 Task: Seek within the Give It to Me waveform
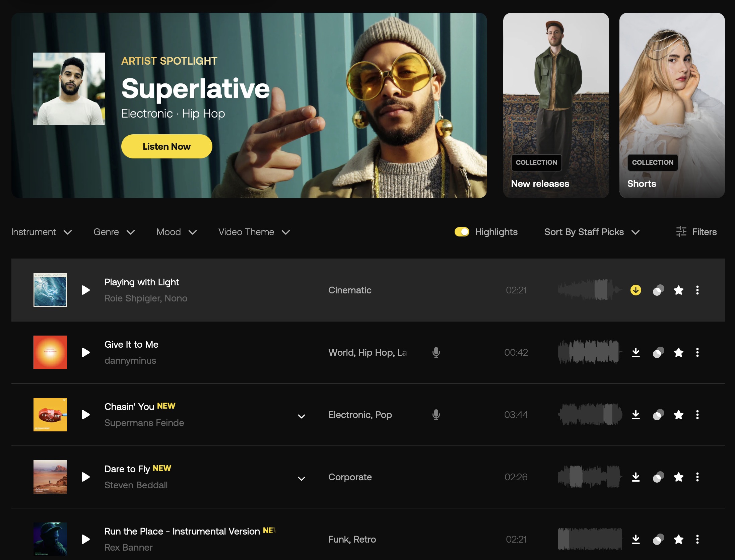click(x=589, y=352)
